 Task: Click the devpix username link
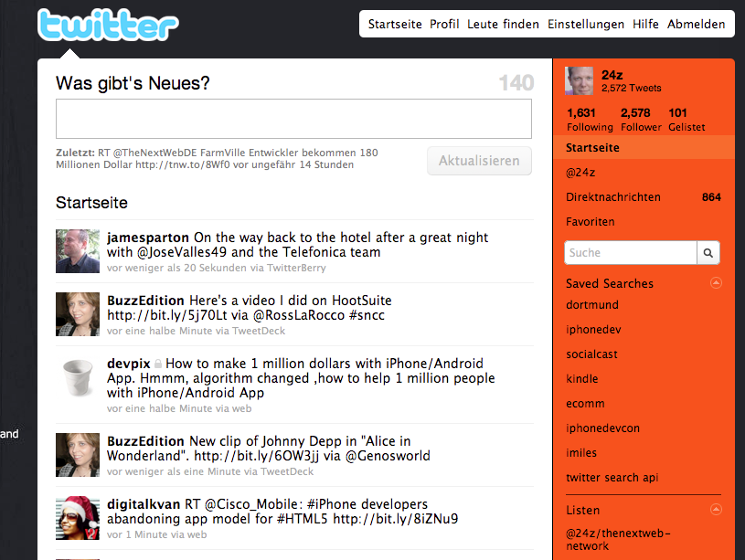click(x=128, y=364)
